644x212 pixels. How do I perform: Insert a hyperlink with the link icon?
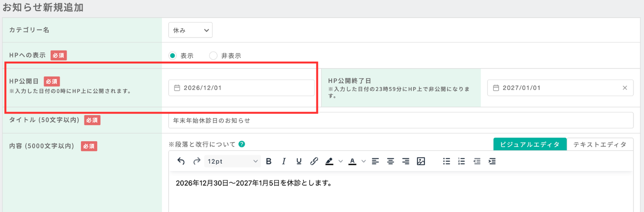pyautogui.click(x=314, y=161)
